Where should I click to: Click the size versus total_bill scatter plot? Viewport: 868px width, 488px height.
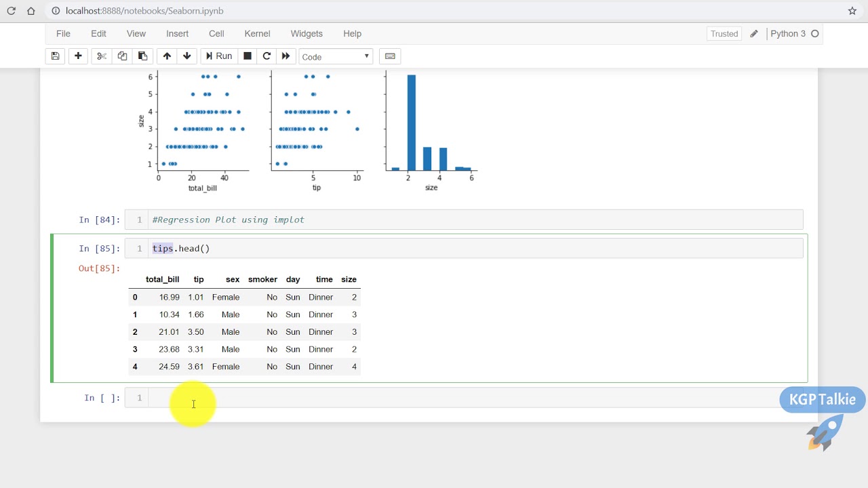pos(201,120)
